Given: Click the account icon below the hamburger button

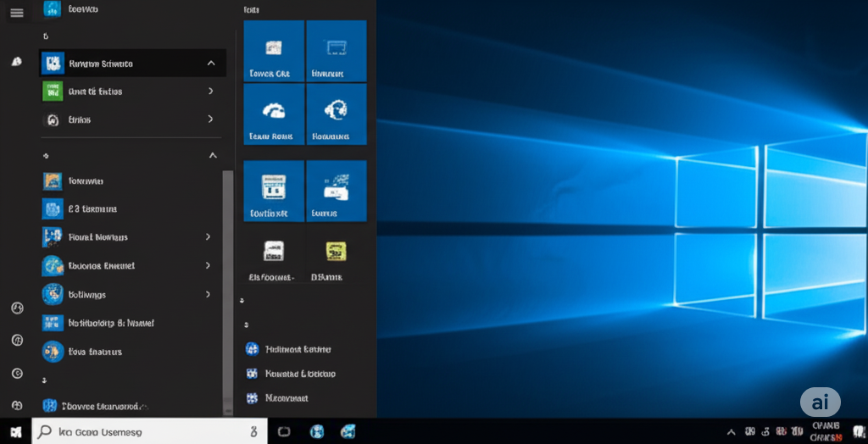Looking at the screenshot, I should tap(17, 62).
